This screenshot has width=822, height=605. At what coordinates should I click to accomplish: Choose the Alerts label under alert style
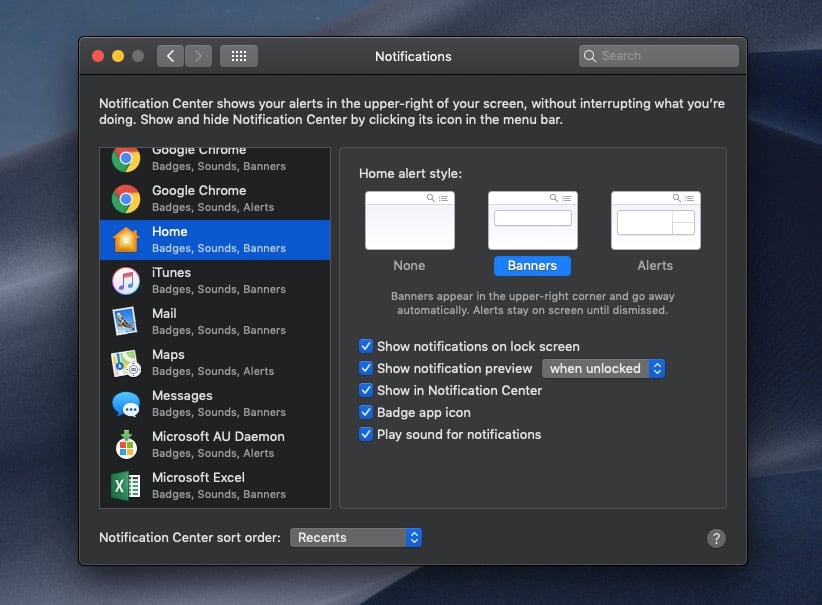pyautogui.click(x=655, y=265)
